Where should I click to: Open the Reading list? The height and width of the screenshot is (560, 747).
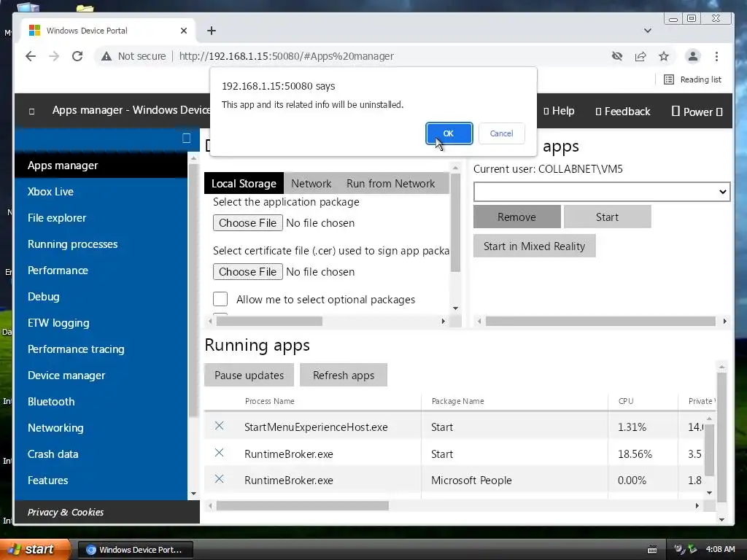click(692, 79)
